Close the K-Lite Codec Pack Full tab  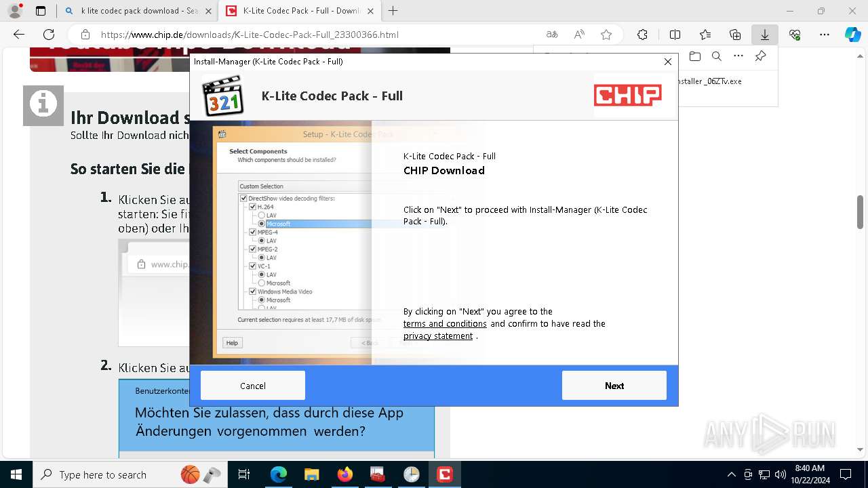(x=370, y=11)
